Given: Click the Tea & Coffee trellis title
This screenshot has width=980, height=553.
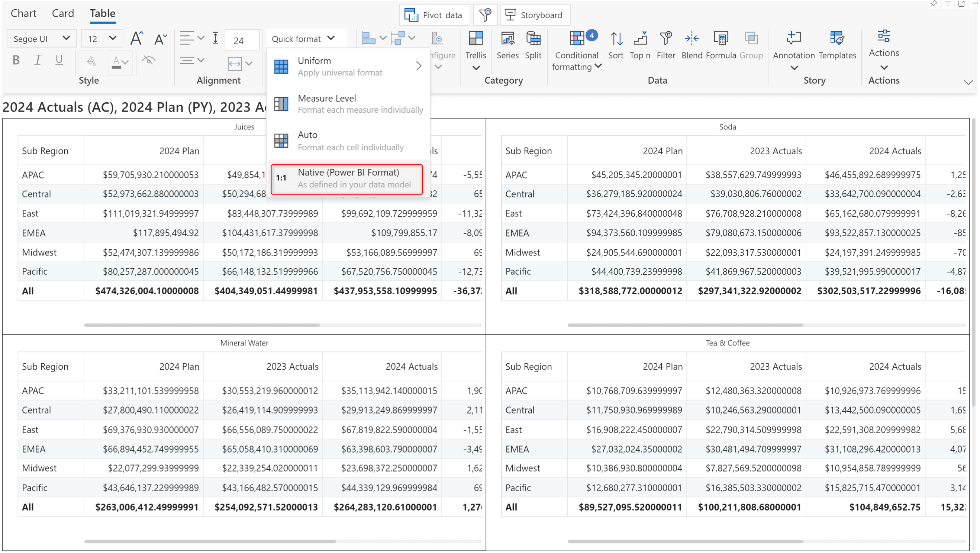Looking at the screenshot, I should point(728,343).
